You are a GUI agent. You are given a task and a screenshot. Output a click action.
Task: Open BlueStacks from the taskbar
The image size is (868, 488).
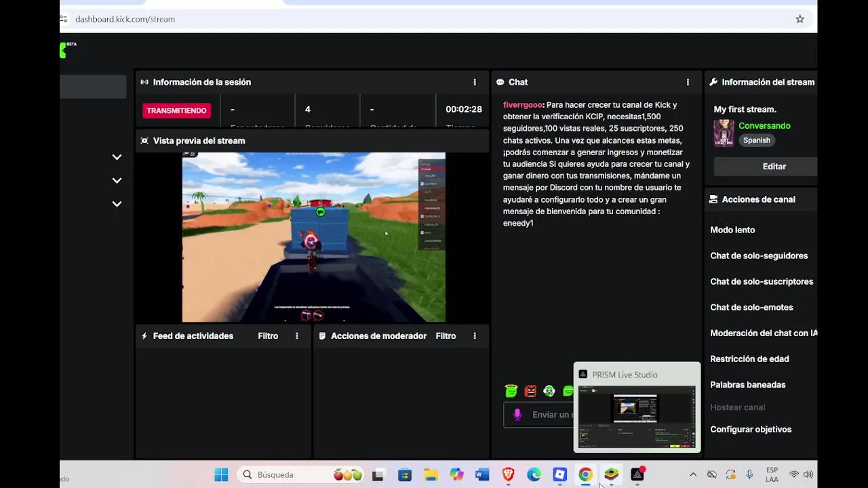click(x=612, y=474)
